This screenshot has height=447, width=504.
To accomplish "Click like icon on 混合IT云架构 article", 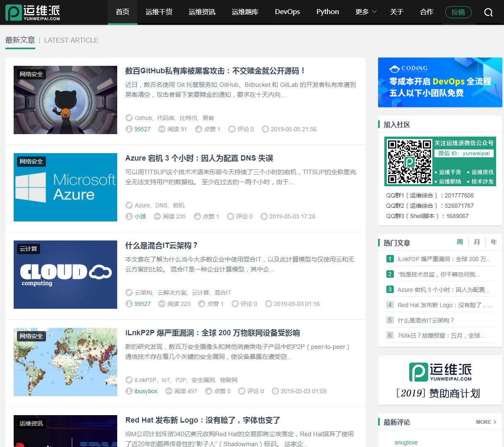I will pos(202,304).
